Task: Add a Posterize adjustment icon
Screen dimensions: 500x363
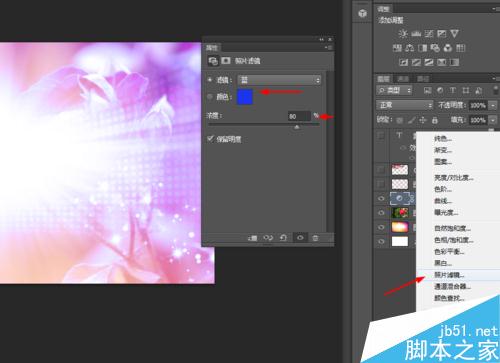Action: 416,62
